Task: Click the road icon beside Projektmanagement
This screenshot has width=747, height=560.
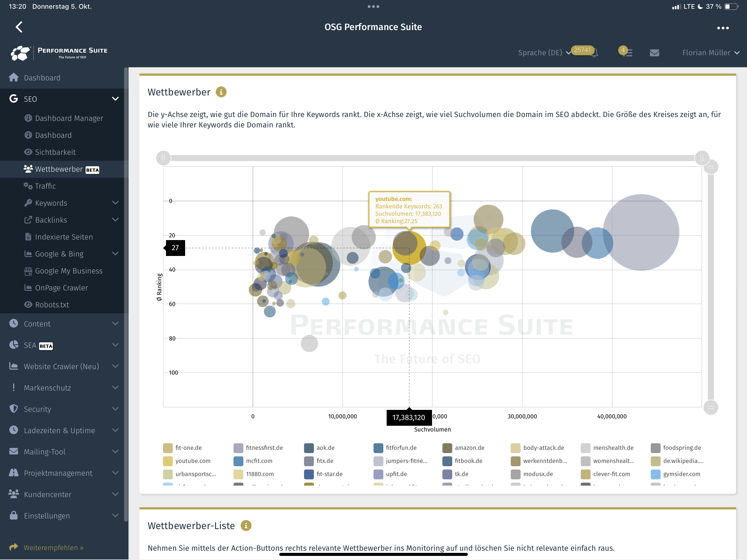Action: (x=13, y=473)
